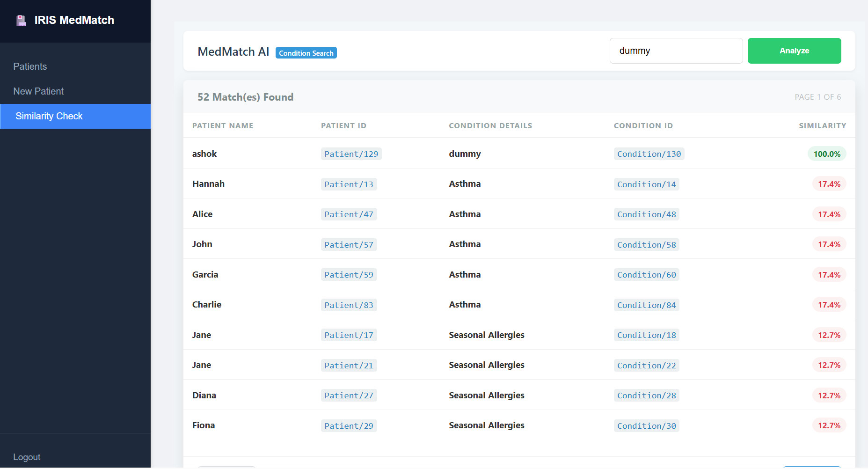Click the Condition Search badge
Viewport: 868px width, 469px height.
tap(306, 53)
